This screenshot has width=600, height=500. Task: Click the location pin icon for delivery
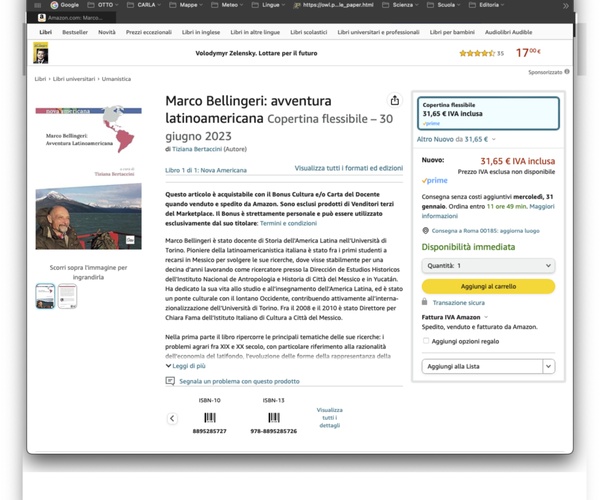[x=425, y=231]
